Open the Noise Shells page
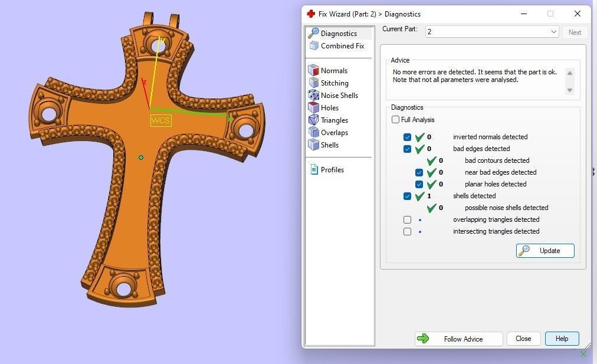The width and height of the screenshot is (597, 364). click(x=339, y=95)
